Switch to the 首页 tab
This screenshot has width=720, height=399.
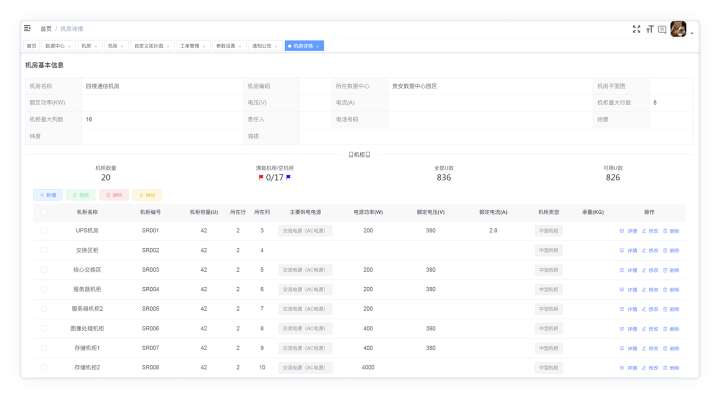(x=31, y=46)
